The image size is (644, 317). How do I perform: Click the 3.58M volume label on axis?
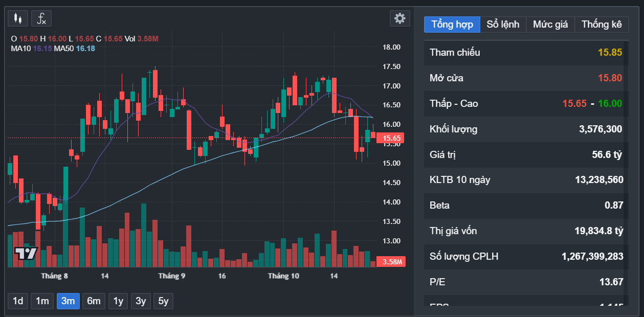[392, 262]
